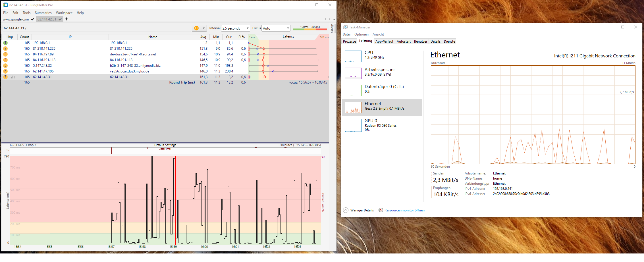Open the Focus dropdown set to Auto
644x262 pixels.
coord(276,28)
